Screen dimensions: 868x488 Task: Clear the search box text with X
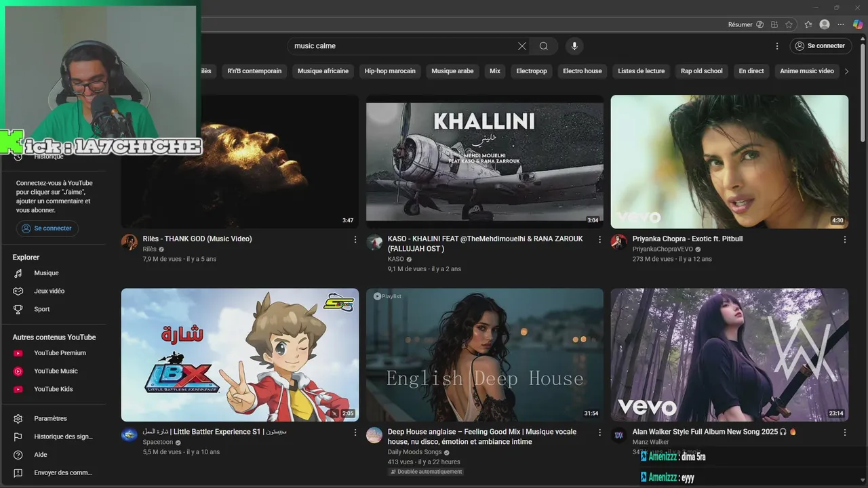[x=522, y=46]
